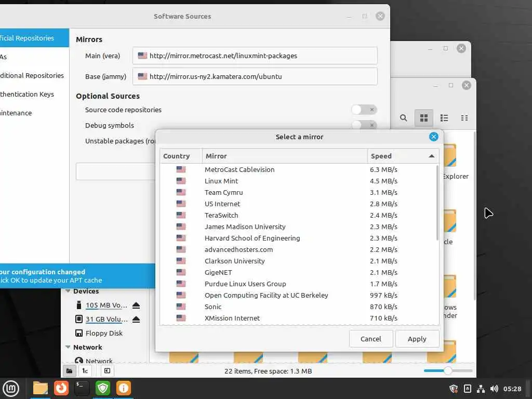This screenshot has width=532, height=399.
Task: Cancel the mirror selection
Action: coord(371,339)
